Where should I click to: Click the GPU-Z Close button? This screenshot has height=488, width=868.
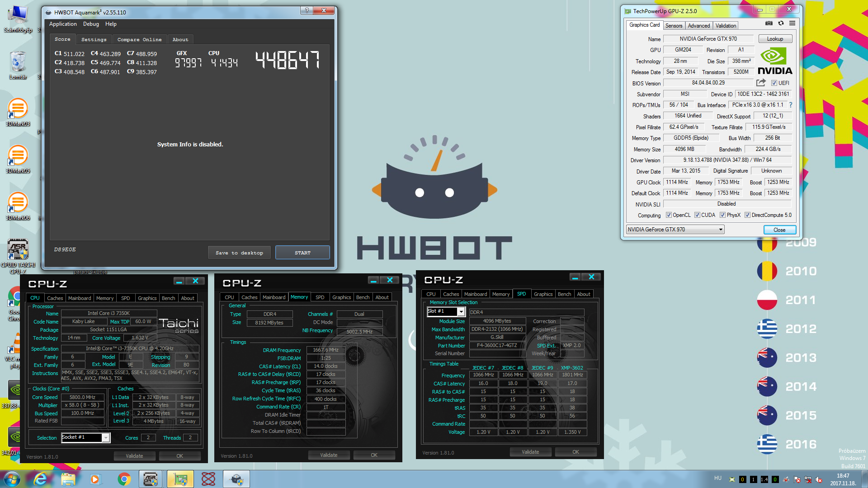point(779,230)
